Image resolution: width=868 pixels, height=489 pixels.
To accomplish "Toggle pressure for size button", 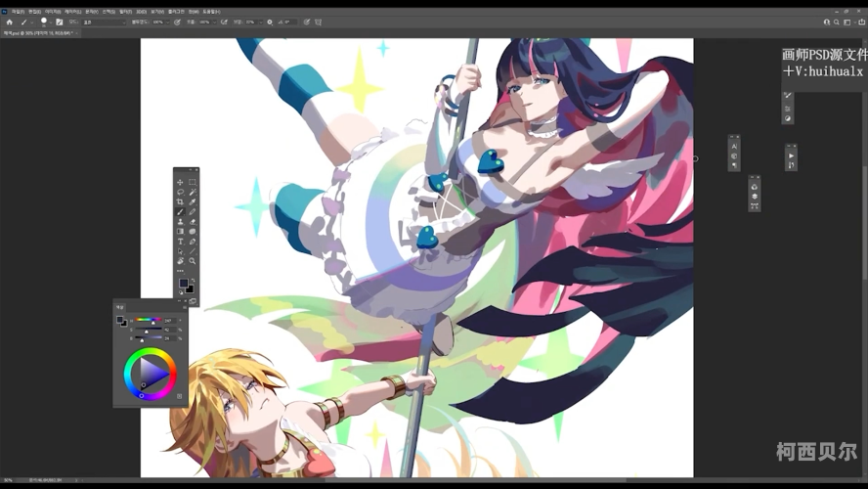I will (x=306, y=22).
